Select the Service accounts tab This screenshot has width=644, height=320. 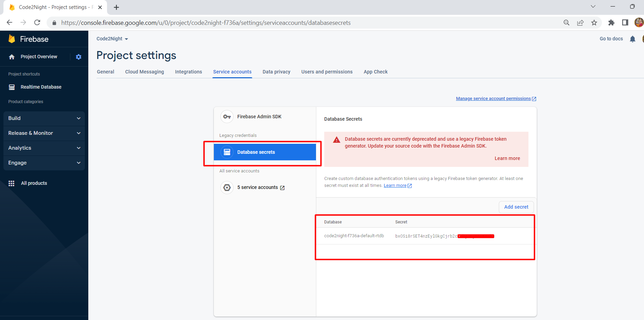pyautogui.click(x=232, y=72)
